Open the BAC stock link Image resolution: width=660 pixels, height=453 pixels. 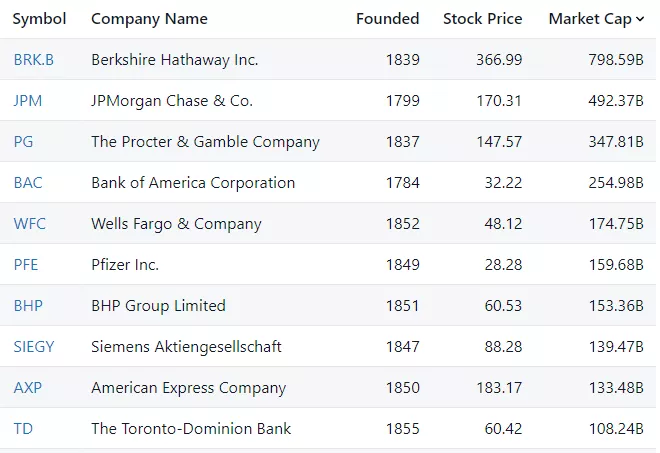tap(28, 183)
